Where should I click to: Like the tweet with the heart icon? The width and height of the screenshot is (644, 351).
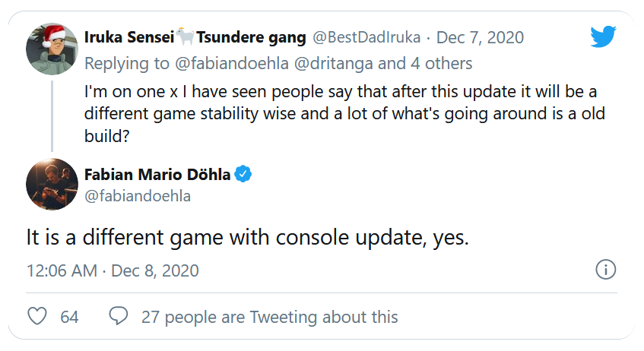[37, 316]
